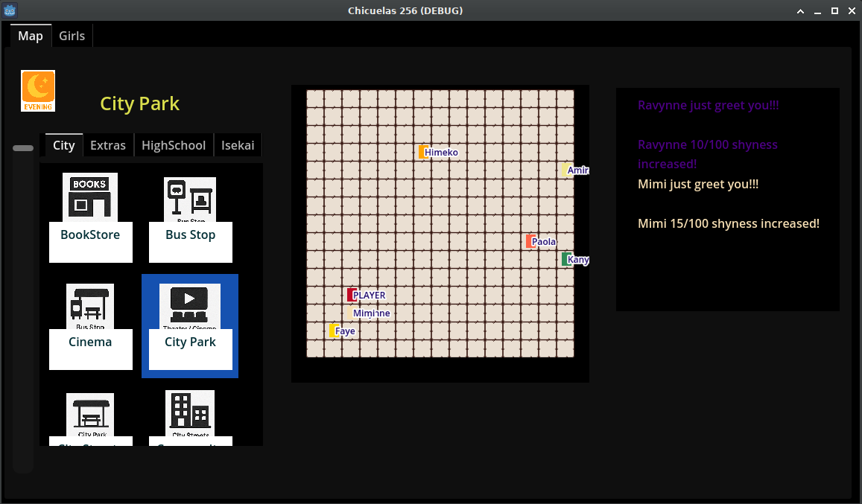Viewport: 862px width, 504px height.
Task: Open the Isekai locations tab
Action: pyautogui.click(x=238, y=145)
